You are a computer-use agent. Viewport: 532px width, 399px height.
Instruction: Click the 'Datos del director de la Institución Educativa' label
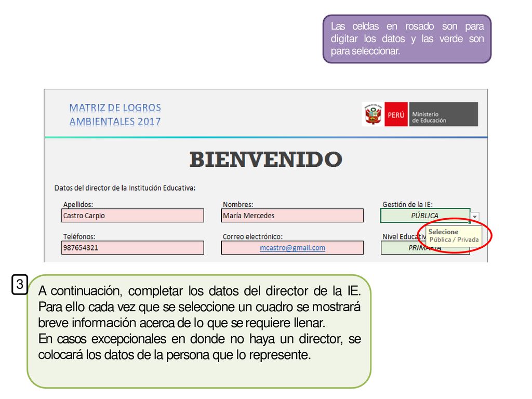click(x=125, y=188)
